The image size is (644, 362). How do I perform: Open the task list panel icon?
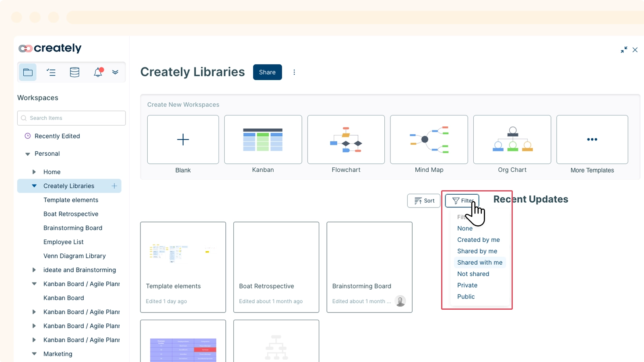click(x=51, y=72)
